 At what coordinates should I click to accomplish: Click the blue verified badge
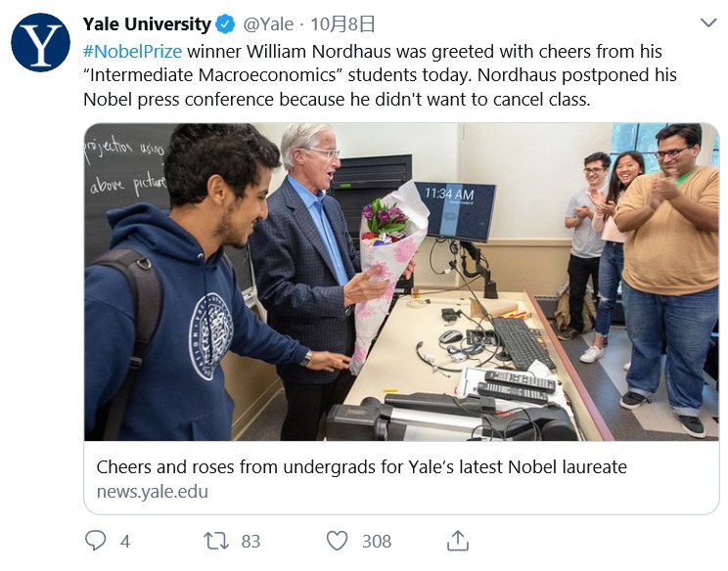pyautogui.click(x=226, y=24)
